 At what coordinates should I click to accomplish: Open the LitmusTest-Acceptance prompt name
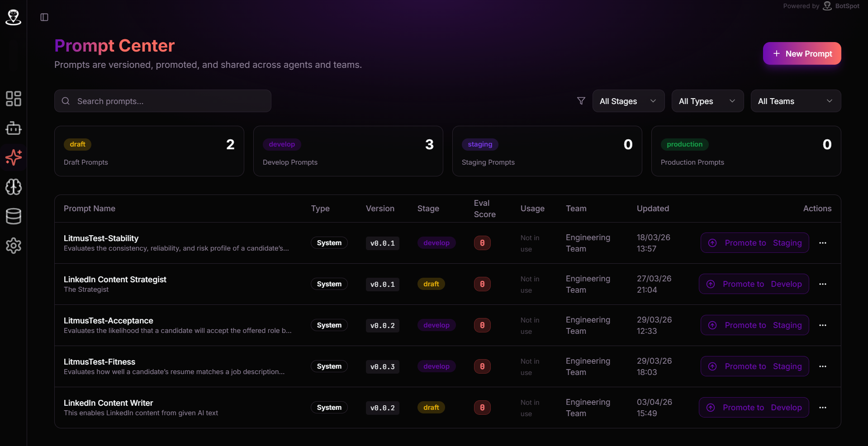pyautogui.click(x=109, y=321)
